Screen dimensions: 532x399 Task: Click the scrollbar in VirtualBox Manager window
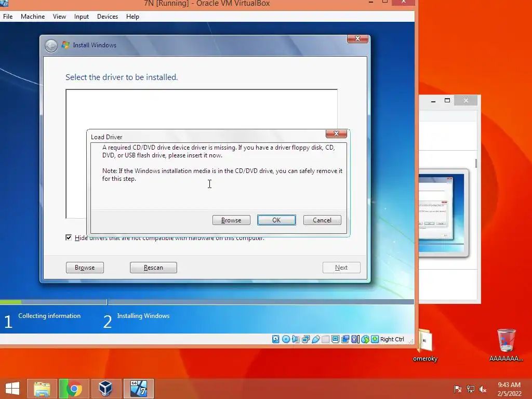(476, 163)
